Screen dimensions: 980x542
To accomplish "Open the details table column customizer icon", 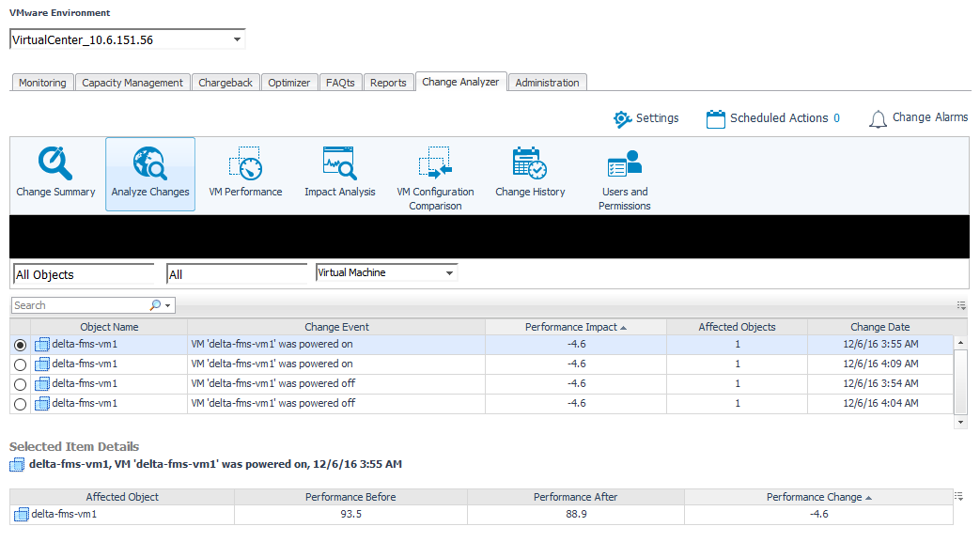I will [x=958, y=496].
